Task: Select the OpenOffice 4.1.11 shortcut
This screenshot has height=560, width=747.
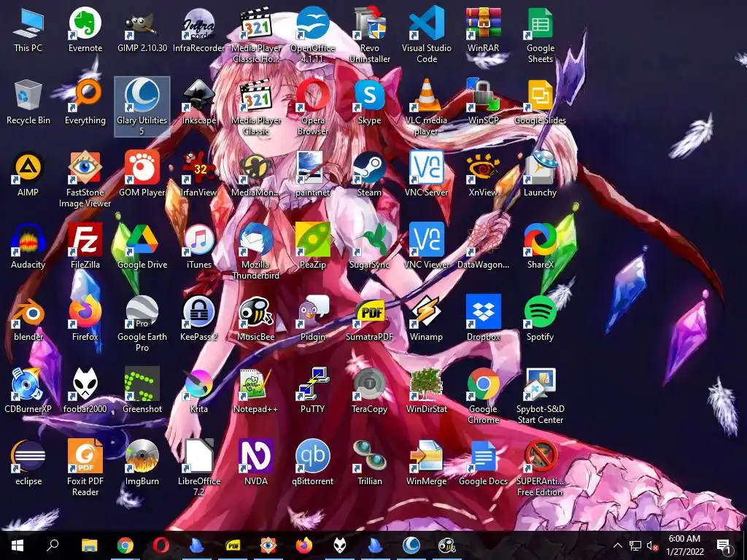Action: click(312, 36)
